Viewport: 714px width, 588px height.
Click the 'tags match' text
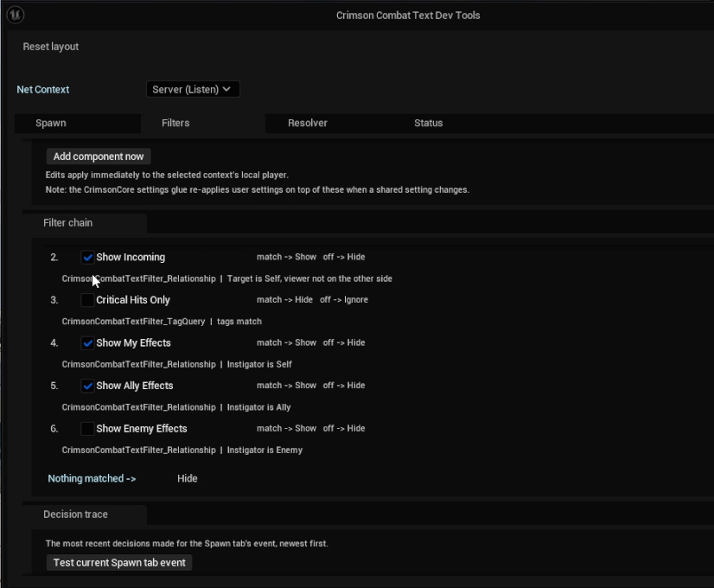click(239, 321)
